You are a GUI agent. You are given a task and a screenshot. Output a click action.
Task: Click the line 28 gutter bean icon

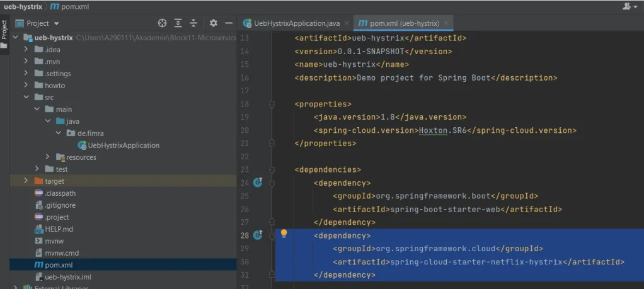click(258, 235)
